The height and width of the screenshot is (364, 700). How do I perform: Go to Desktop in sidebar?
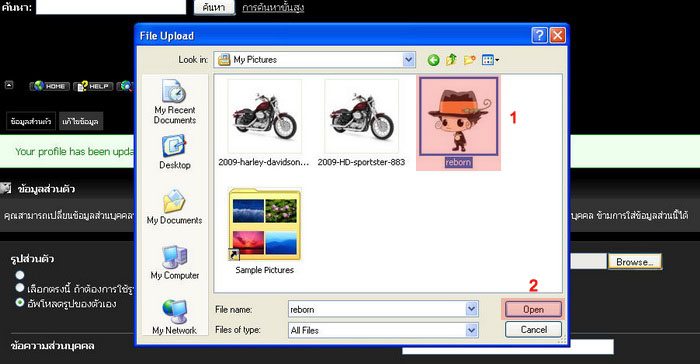tap(175, 152)
